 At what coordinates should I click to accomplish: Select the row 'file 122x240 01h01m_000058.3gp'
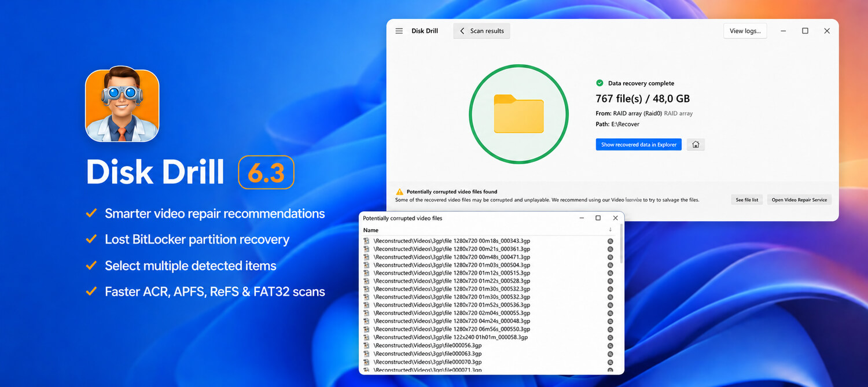(489, 337)
